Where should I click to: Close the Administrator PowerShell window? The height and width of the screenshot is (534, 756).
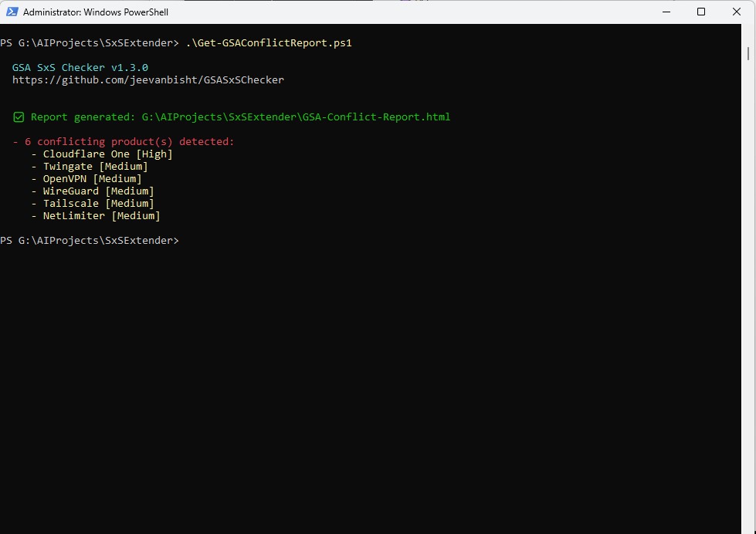click(x=736, y=12)
